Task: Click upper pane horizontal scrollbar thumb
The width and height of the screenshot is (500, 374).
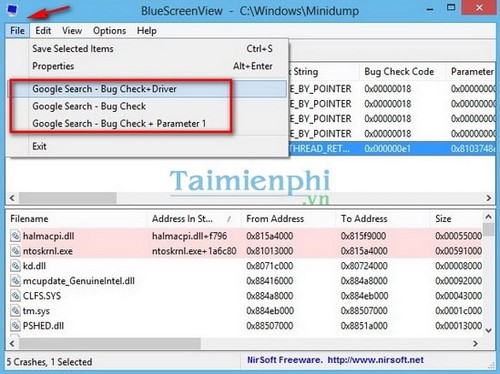Action: pyautogui.click(x=68, y=198)
